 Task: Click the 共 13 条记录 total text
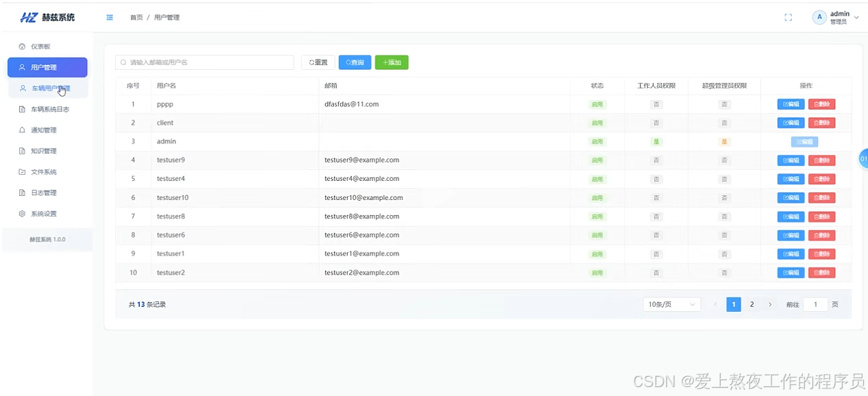(x=147, y=304)
